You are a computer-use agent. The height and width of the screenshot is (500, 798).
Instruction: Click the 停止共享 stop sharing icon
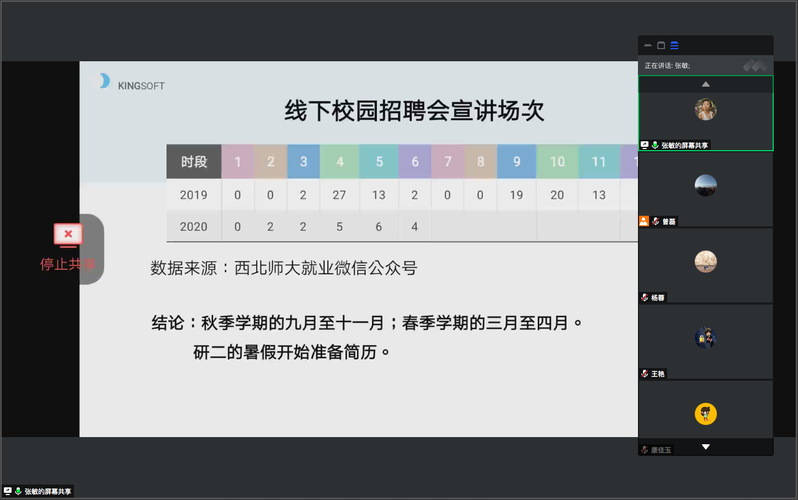(x=68, y=234)
